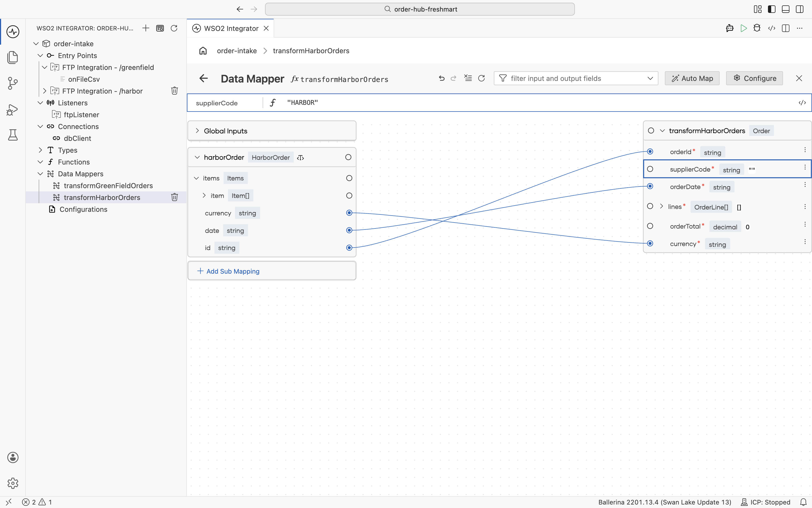Viewport: 812px width, 508px height.
Task: Open transformGreenFieldOrders data mapper
Action: tap(108, 185)
